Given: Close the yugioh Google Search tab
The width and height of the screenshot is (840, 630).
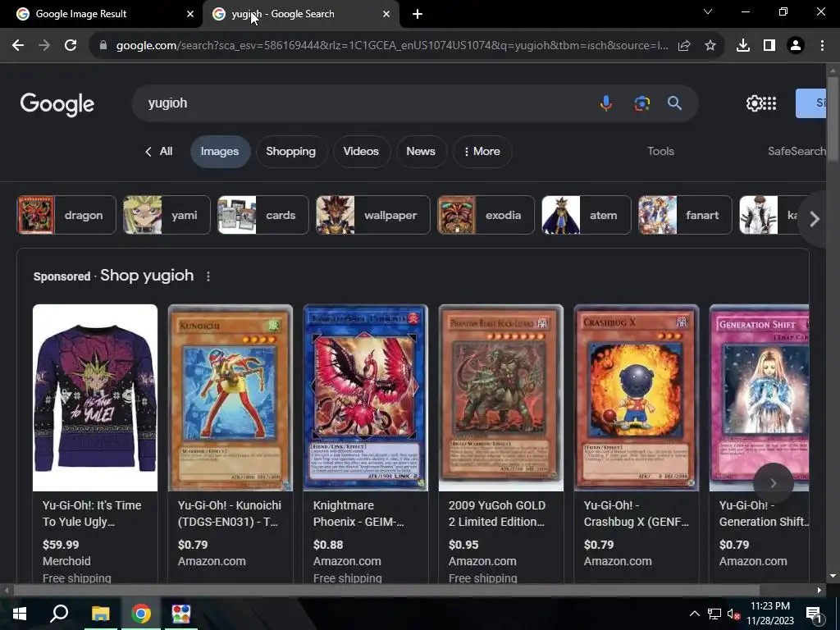Looking at the screenshot, I should 386,14.
